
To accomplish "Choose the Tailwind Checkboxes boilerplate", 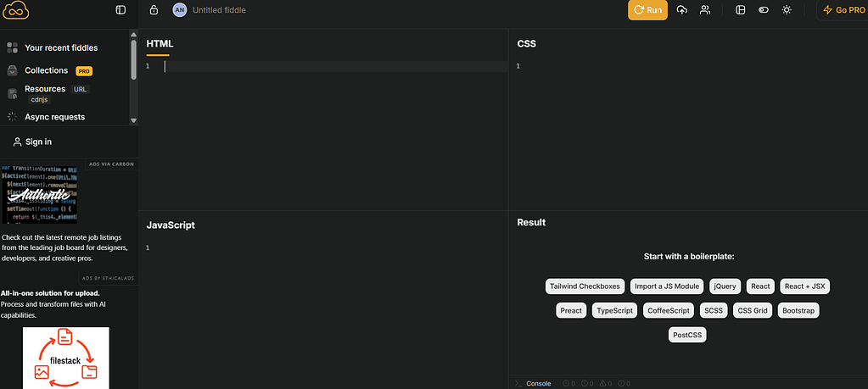I will click(585, 286).
